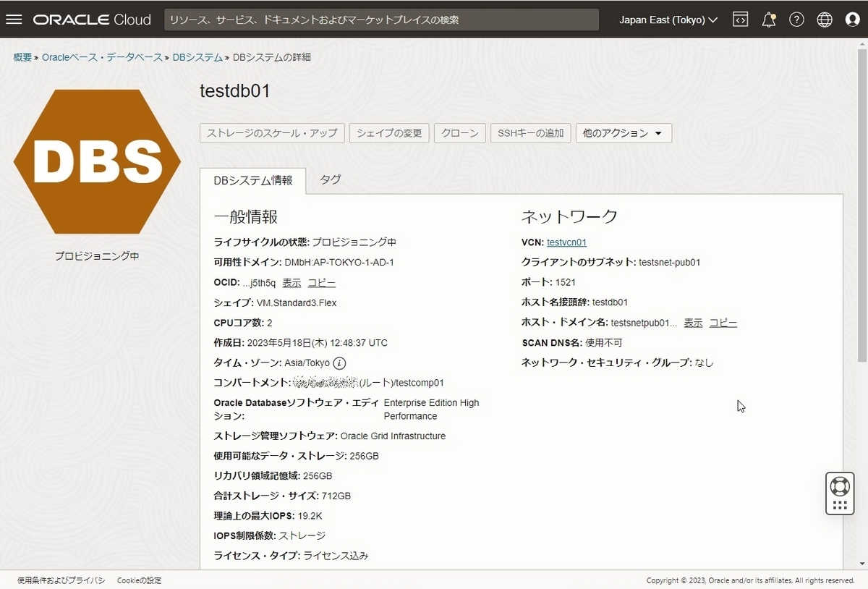Select the DBシステム情報 tab
The image size is (868, 589).
tap(252, 179)
